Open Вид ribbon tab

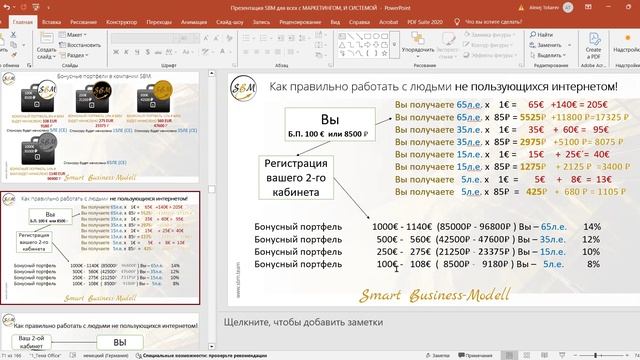(x=335, y=22)
